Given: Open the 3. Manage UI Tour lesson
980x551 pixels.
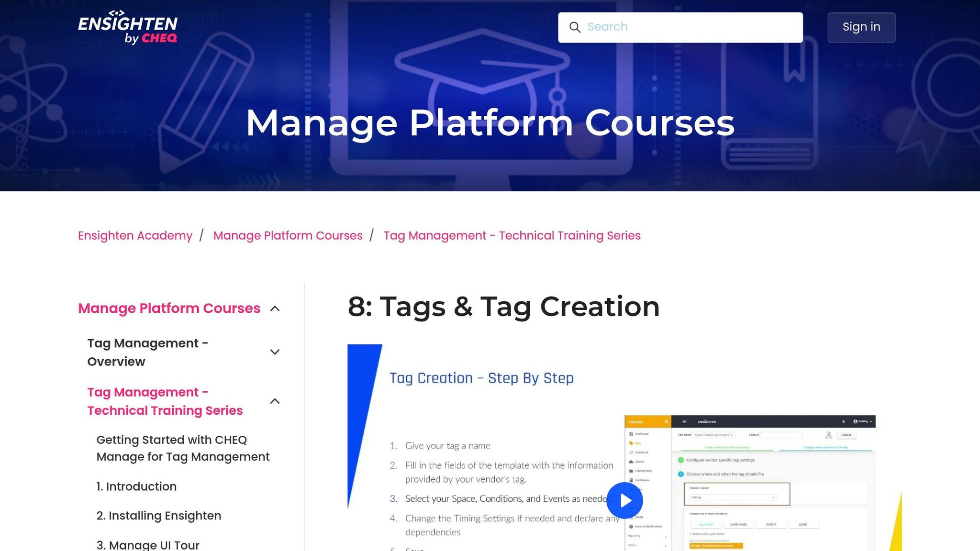Looking at the screenshot, I should click(148, 545).
